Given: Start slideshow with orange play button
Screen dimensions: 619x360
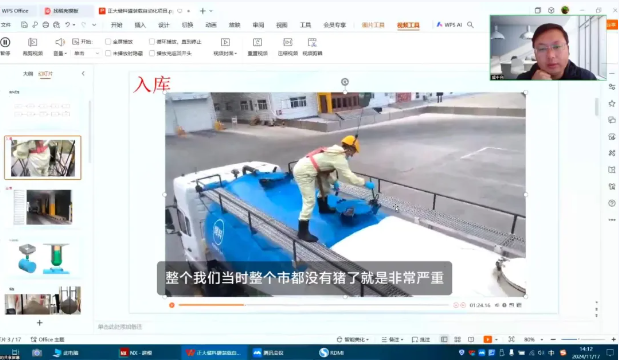Looking at the screenshot, I should pyautogui.click(x=488, y=339).
